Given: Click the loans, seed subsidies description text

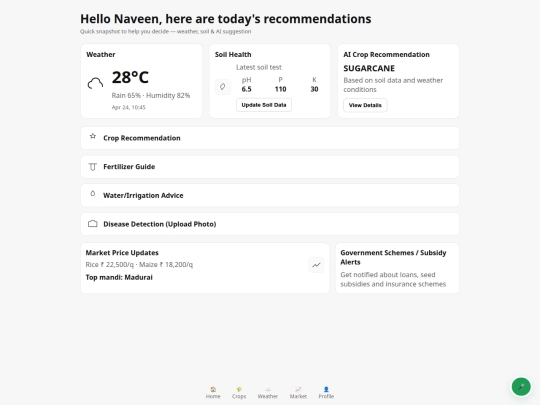Looking at the screenshot, I should [393, 279].
